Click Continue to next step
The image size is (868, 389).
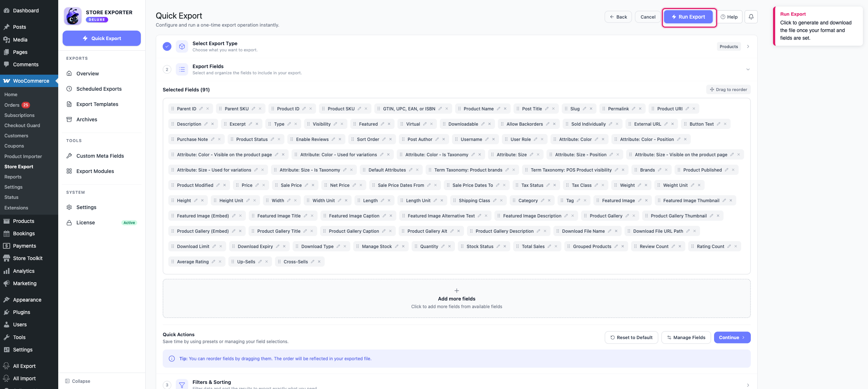coord(732,338)
